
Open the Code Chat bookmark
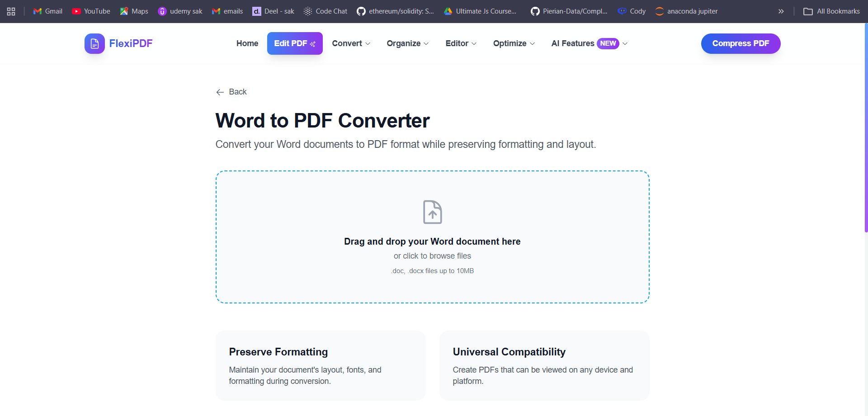coord(325,11)
